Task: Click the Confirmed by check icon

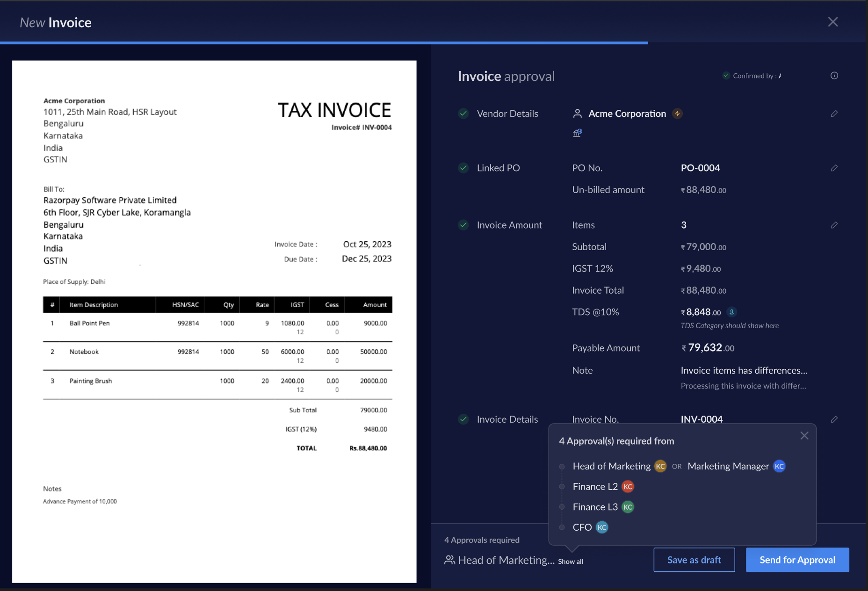Action: [x=726, y=76]
